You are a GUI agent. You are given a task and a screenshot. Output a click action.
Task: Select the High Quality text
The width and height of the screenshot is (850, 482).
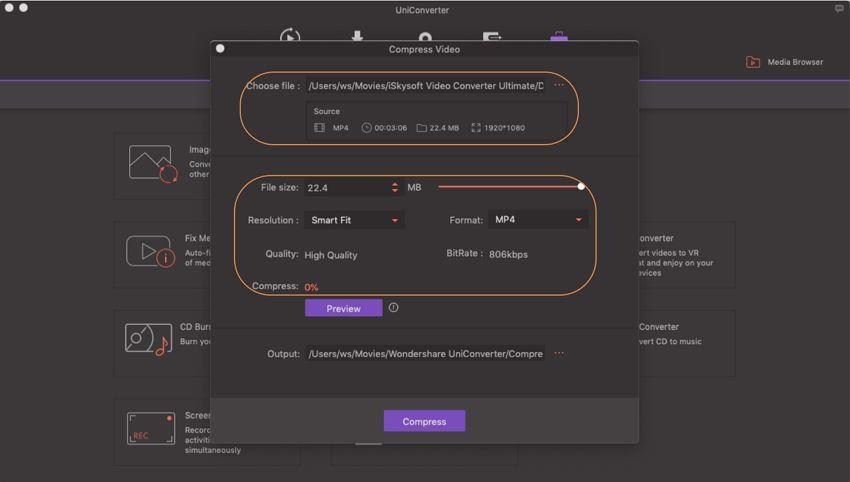point(331,255)
